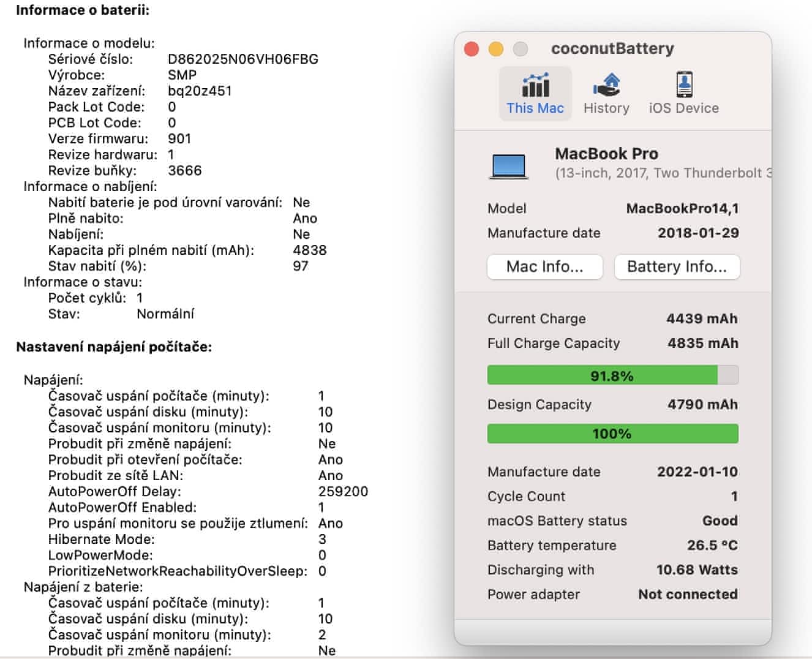Image resolution: width=812 pixels, height=659 pixels.
Task: Close the coconutBattery window
Action: tap(472, 49)
